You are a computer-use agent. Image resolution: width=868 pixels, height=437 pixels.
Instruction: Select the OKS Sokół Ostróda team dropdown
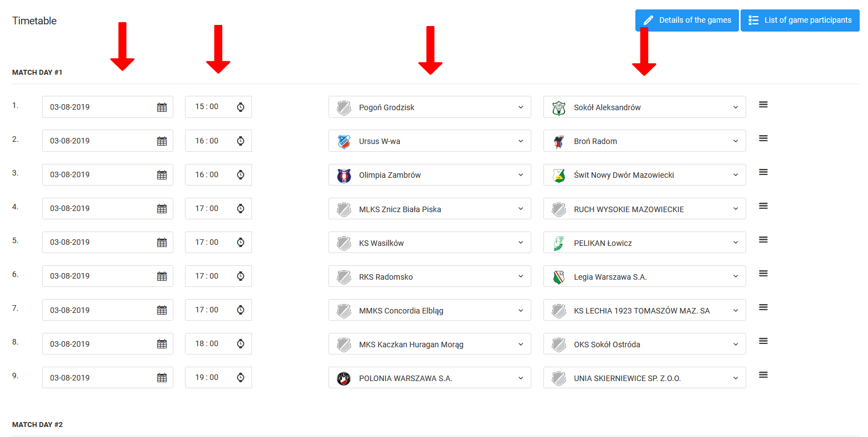pyautogui.click(x=644, y=344)
